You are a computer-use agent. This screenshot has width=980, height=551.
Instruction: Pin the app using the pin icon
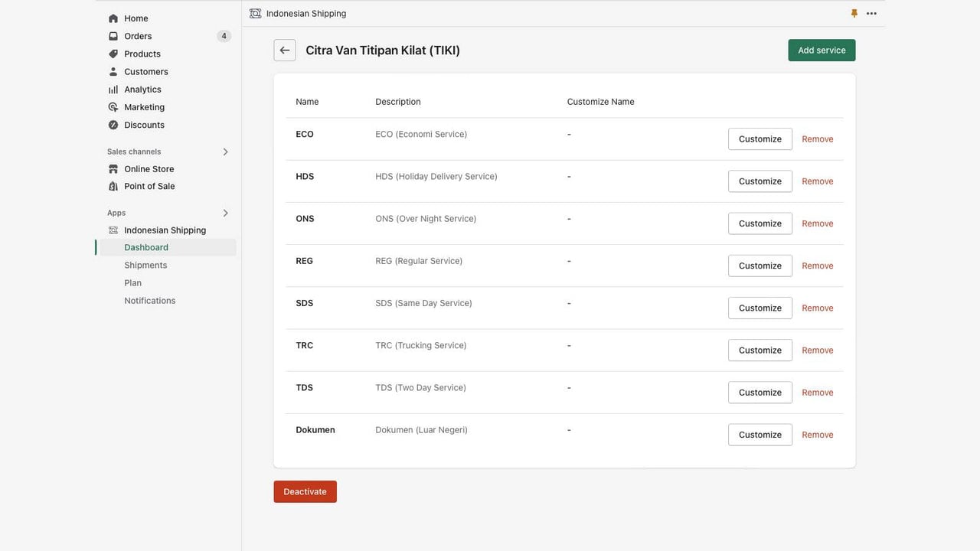(x=854, y=13)
